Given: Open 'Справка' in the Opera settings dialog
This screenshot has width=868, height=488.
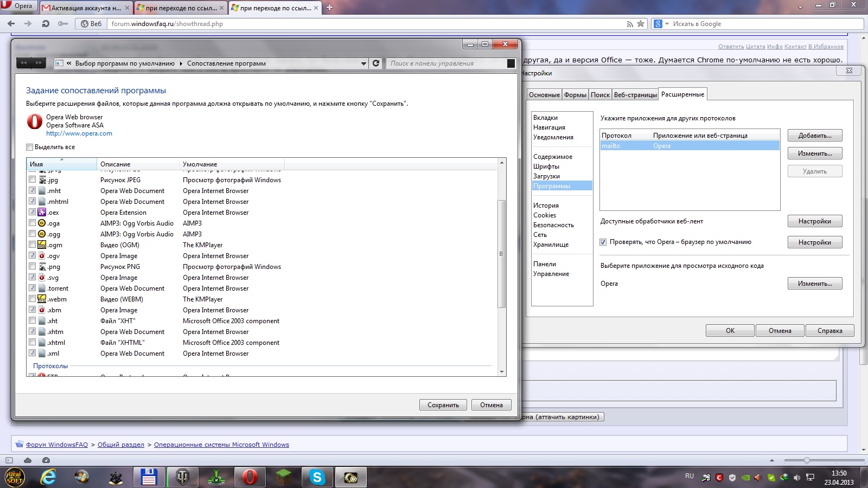Looking at the screenshot, I should (829, 331).
